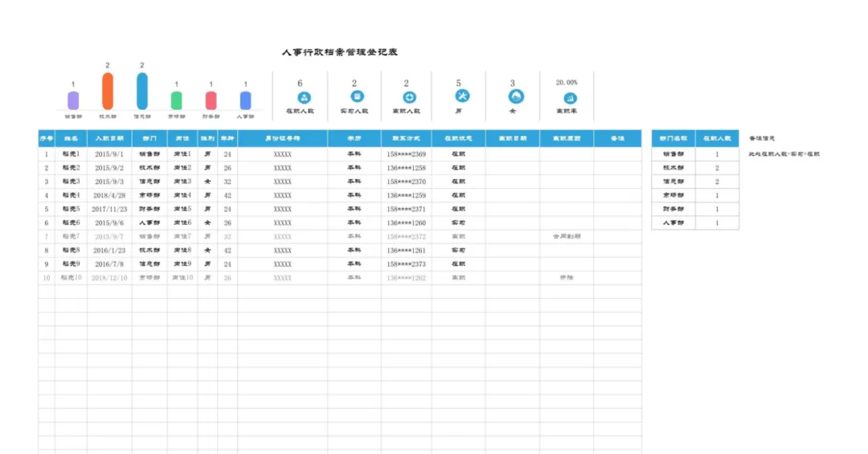The width and height of the screenshot is (868, 454).
Task: Click the 入职日期 column header
Action: 109,138
